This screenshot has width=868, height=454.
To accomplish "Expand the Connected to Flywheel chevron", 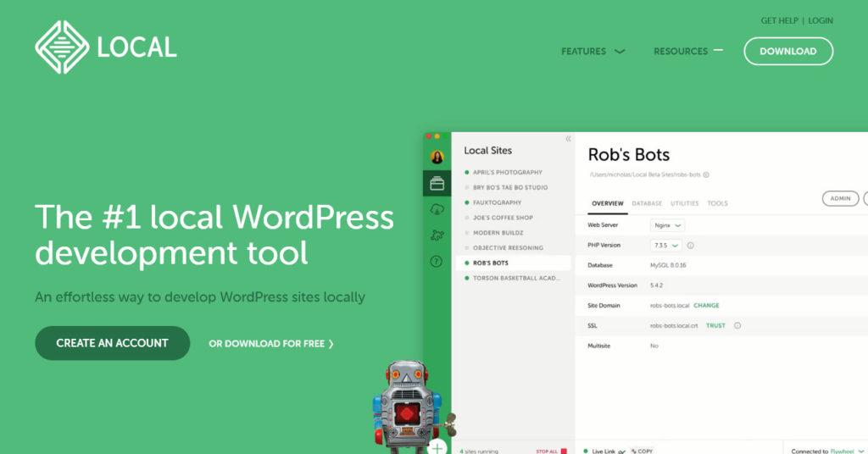I will click(861, 451).
